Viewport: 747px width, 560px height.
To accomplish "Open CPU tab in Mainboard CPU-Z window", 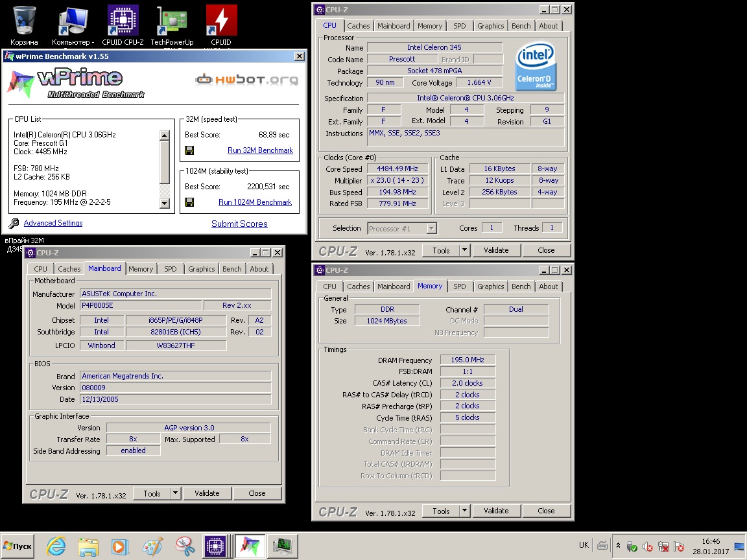I will click(40, 269).
